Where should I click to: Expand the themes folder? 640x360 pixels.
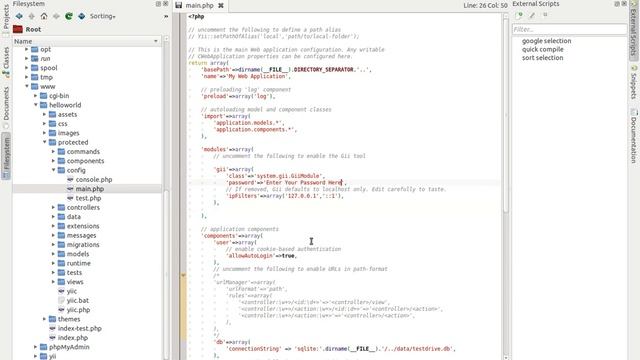tap(44, 319)
